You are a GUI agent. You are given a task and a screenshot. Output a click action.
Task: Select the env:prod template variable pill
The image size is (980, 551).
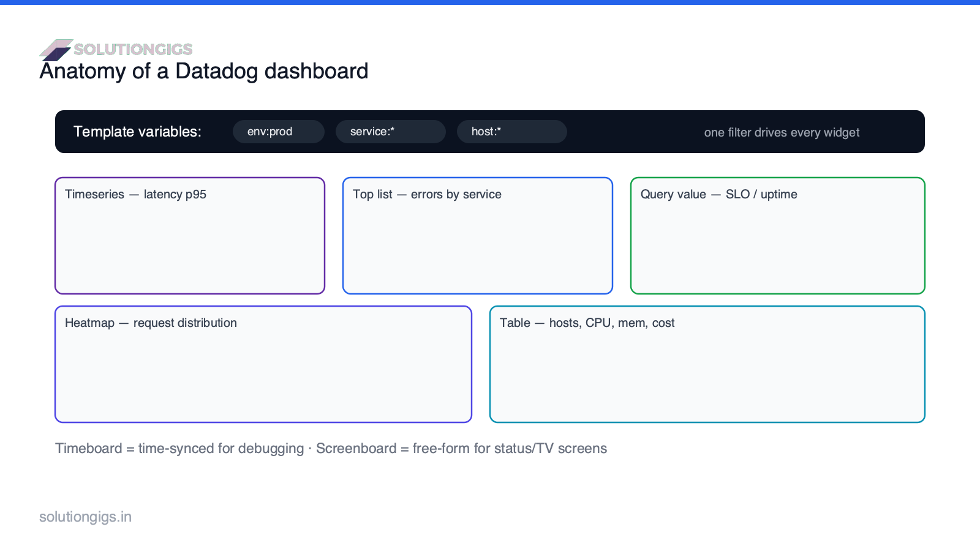(x=279, y=132)
